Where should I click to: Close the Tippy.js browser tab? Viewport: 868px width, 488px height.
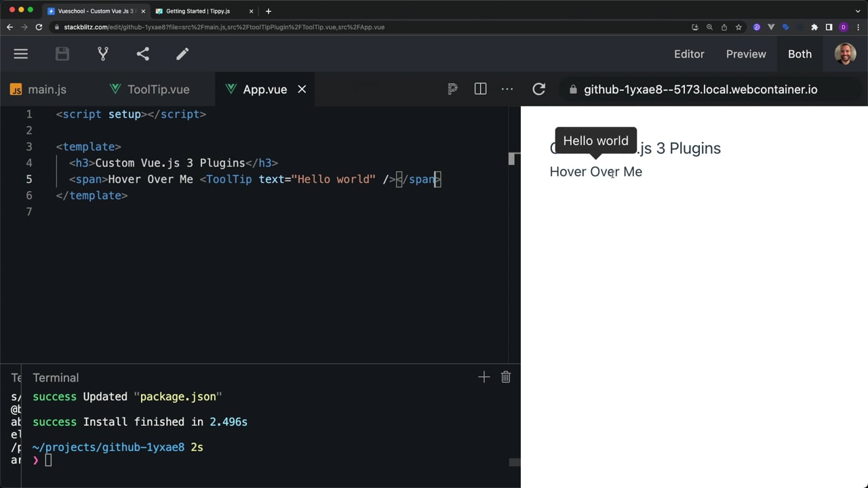pos(252,11)
